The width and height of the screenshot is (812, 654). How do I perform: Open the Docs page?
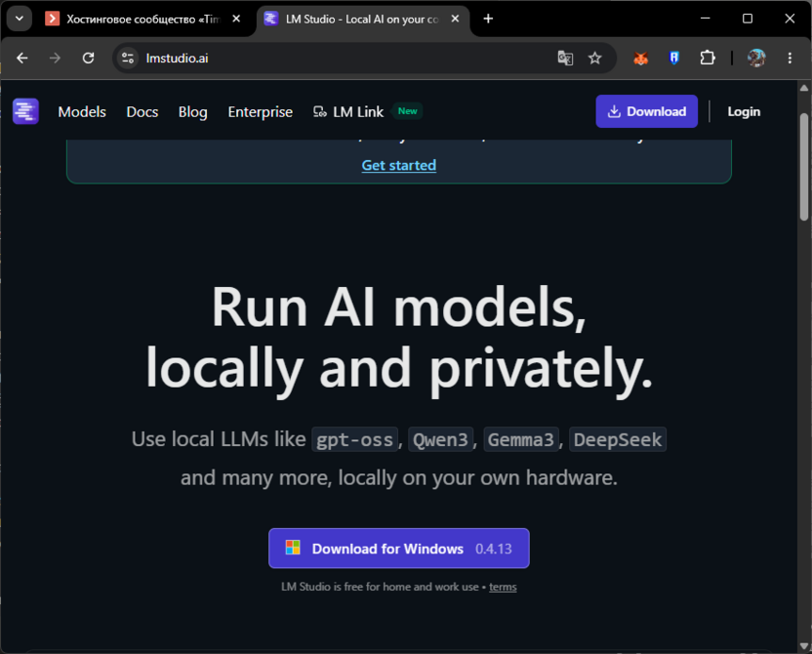142,112
